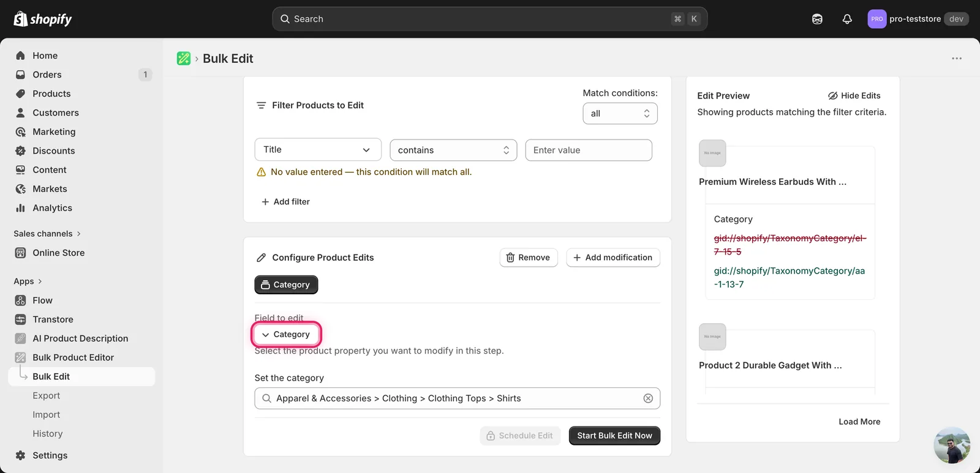Click 'Premium Wireless Earbuds With ...' title

[772, 182]
